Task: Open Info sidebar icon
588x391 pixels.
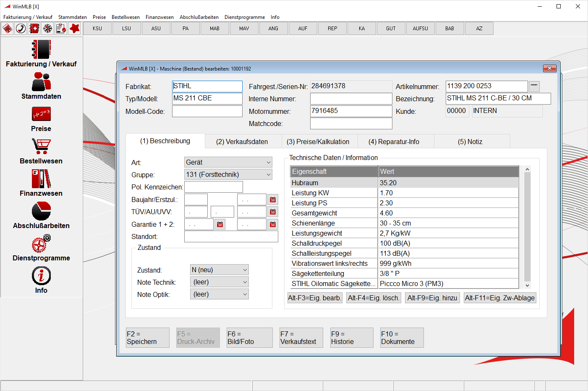Action: [41, 276]
